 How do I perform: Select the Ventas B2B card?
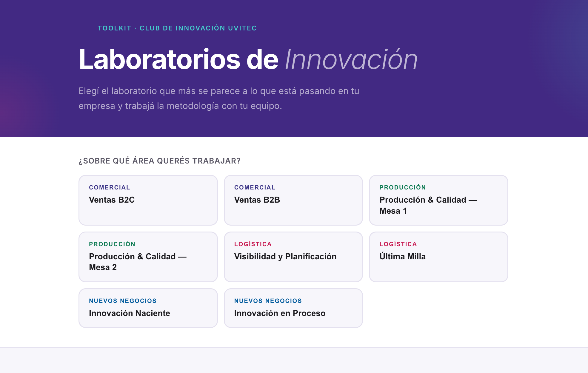[x=293, y=200]
